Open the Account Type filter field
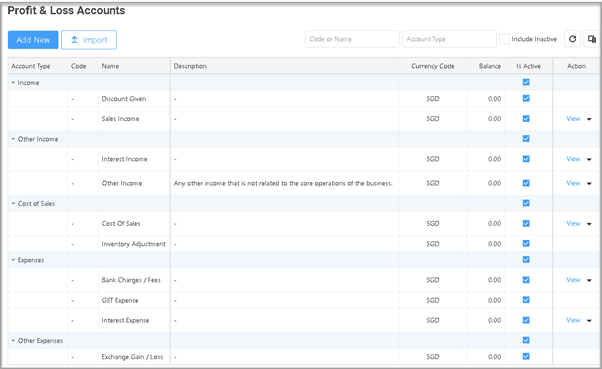This screenshot has height=369, width=602. (x=449, y=39)
